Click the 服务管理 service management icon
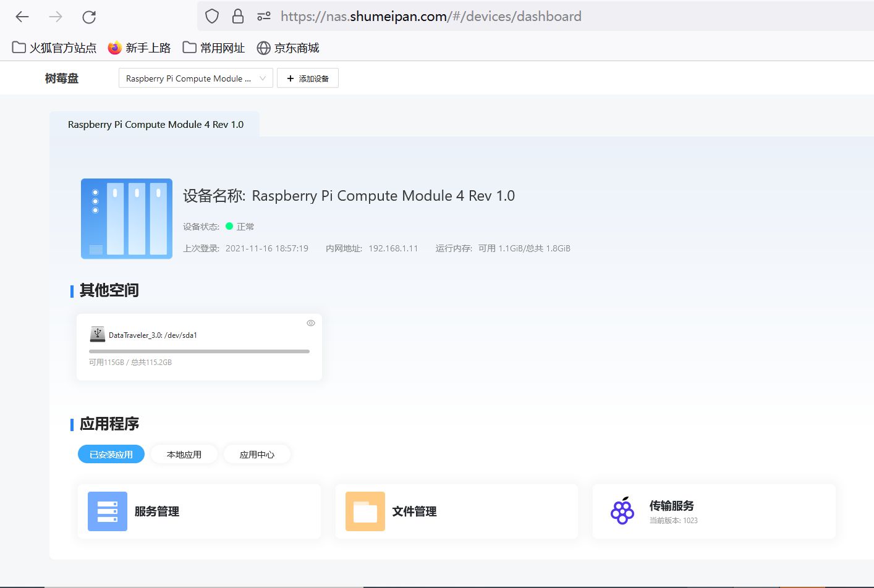The width and height of the screenshot is (874, 588). (108, 511)
